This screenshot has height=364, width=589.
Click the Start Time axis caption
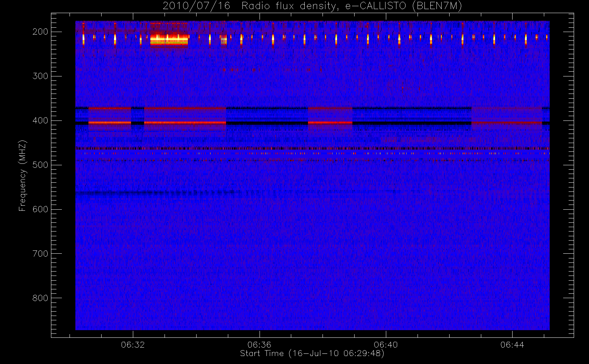click(x=312, y=353)
